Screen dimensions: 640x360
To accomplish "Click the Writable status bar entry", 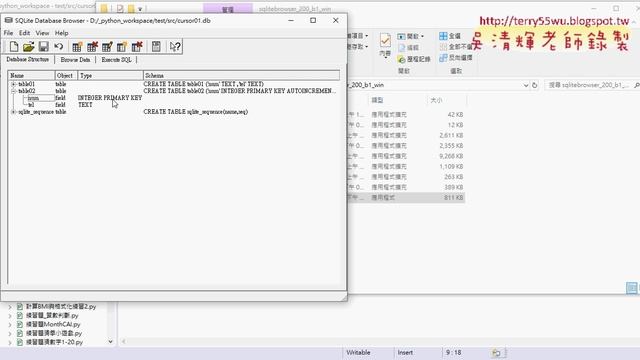I will tap(358, 353).
